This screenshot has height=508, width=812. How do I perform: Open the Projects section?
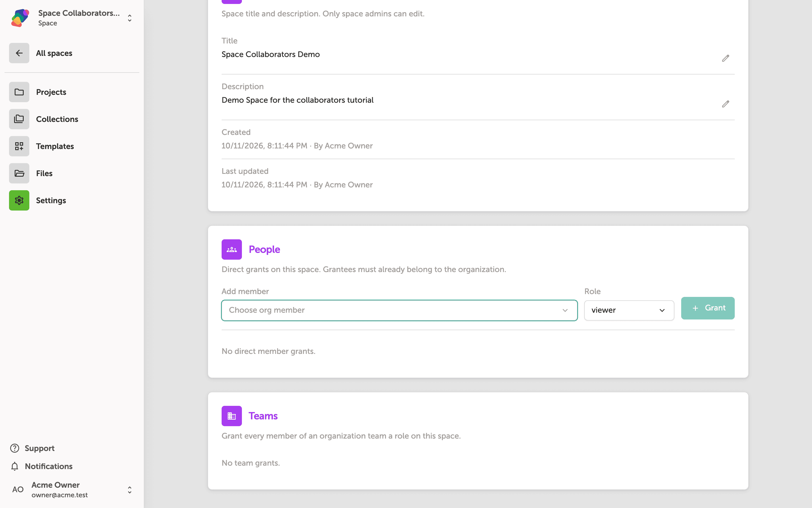pyautogui.click(x=51, y=92)
